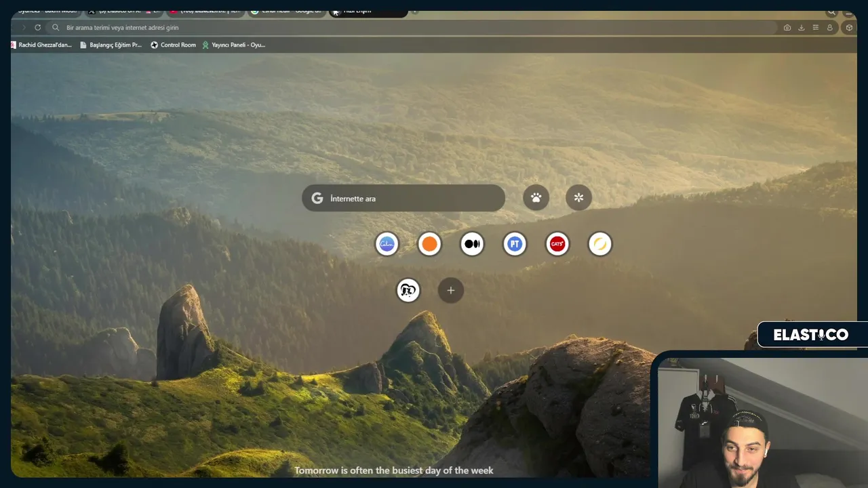Open the black sketch logo shortcut

(x=408, y=291)
